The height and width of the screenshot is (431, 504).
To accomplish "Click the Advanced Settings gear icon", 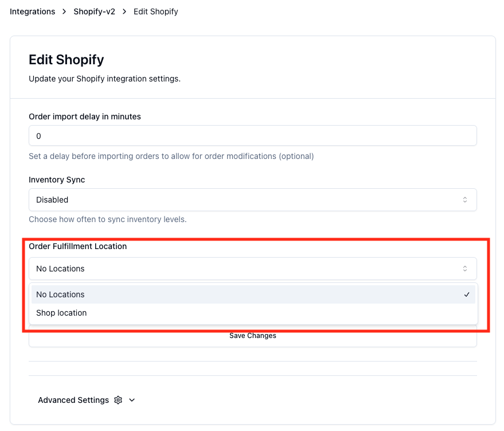I will point(118,400).
